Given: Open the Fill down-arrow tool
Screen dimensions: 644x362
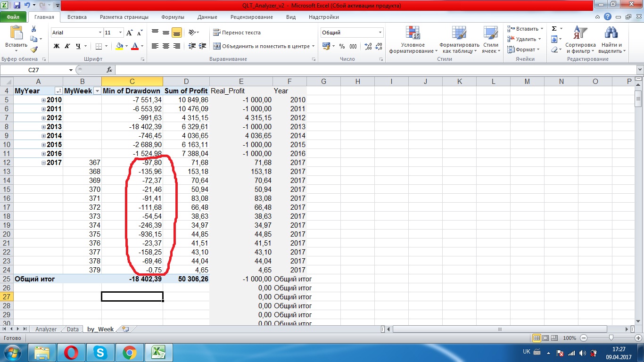Looking at the screenshot, I should point(554,39).
